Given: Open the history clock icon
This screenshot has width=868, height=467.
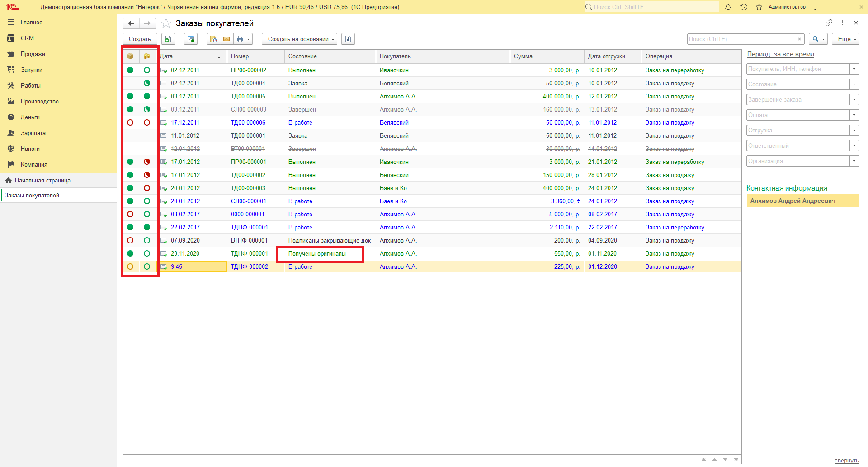Looking at the screenshot, I should [x=744, y=7].
